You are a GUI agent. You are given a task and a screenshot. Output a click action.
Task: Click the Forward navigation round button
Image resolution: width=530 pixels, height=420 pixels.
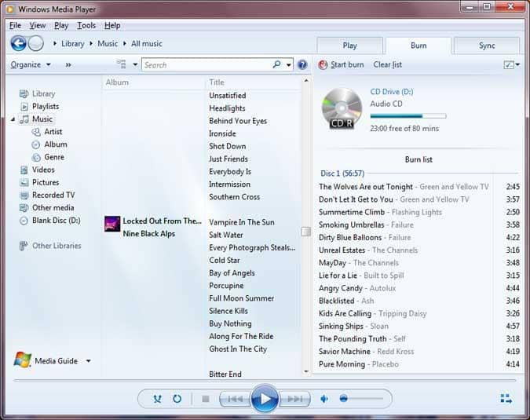(36, 43)
